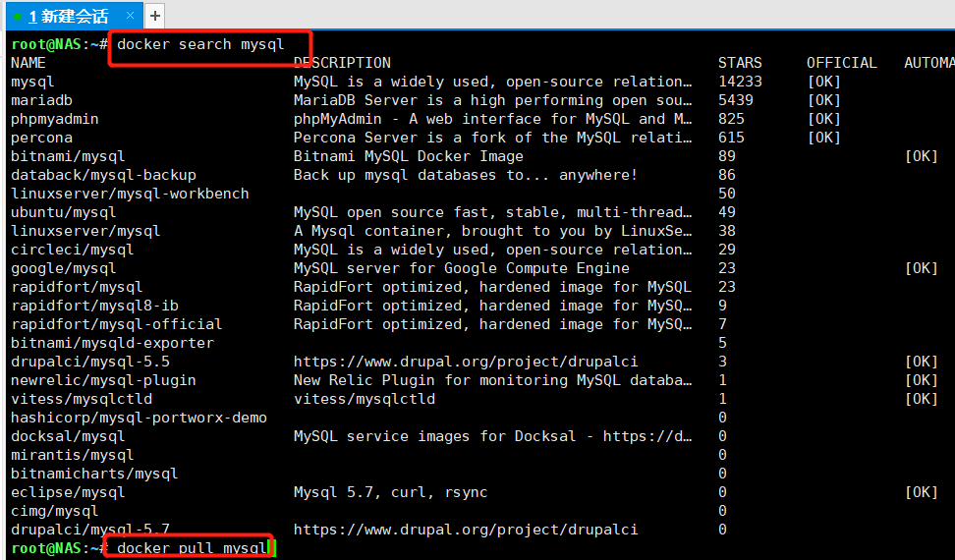Click the OFFICIAL column header
The width and height of the screenshot is (955, 560).
click(841, 63)
